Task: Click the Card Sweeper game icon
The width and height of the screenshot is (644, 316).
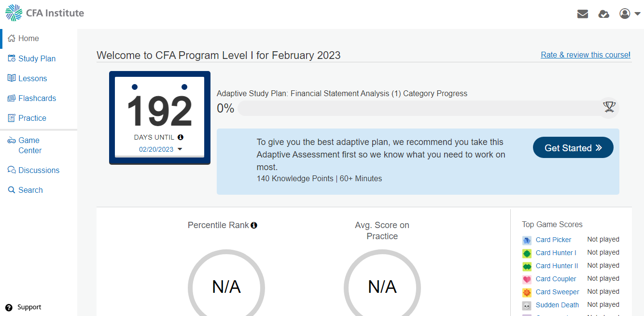Action: click(x=527, y=292)
